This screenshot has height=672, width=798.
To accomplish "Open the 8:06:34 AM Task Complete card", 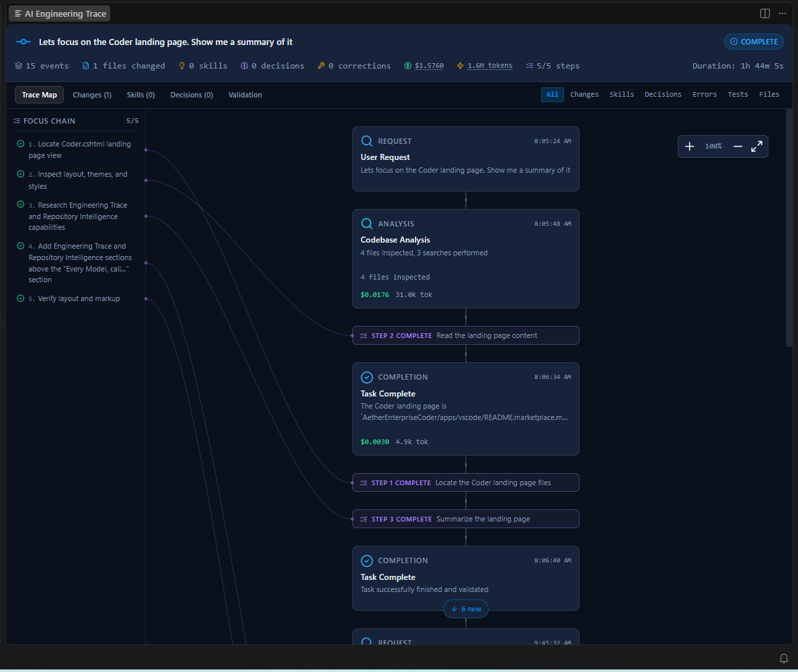I will [466, 409].
